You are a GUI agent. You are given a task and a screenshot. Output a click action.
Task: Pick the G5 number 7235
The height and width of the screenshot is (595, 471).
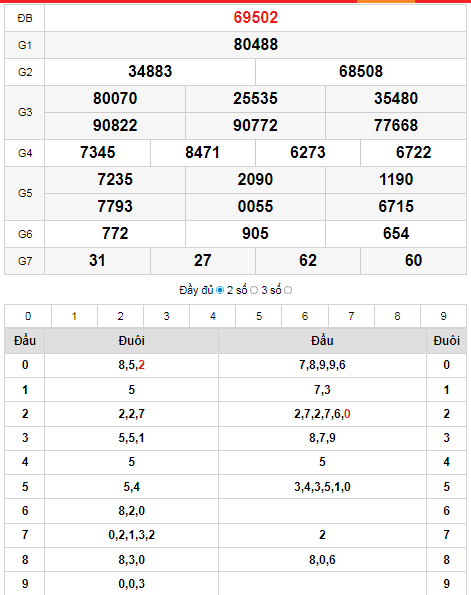coord(115,179)
